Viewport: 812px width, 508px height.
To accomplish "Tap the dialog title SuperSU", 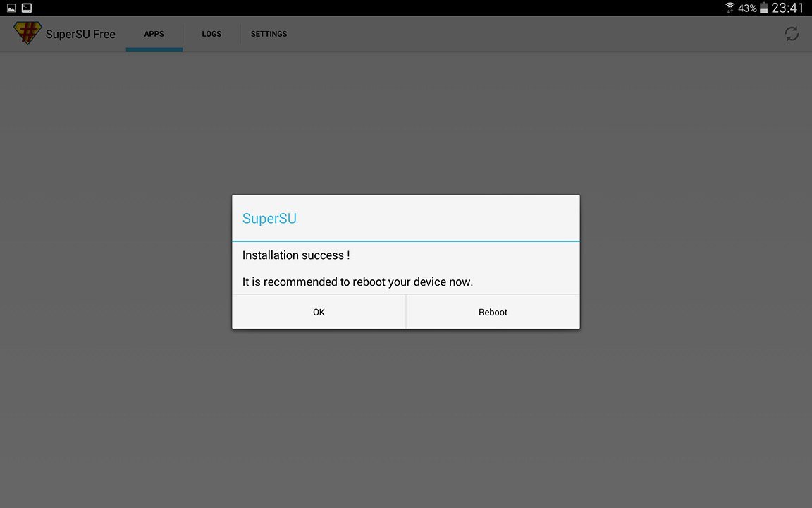I will coord(269,218).
